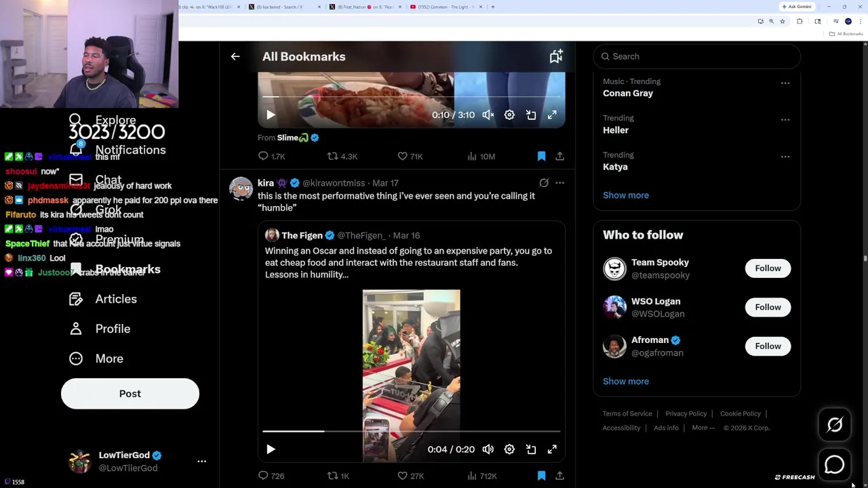
Task: Play the Slime video at 0:10
Action: tap(271, 115)
